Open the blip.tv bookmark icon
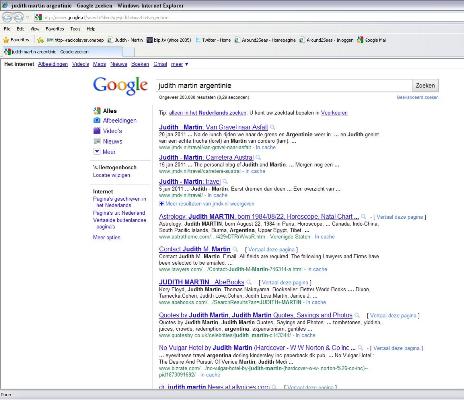The height and width of the screenshot is (400, 464). [150, 40]
